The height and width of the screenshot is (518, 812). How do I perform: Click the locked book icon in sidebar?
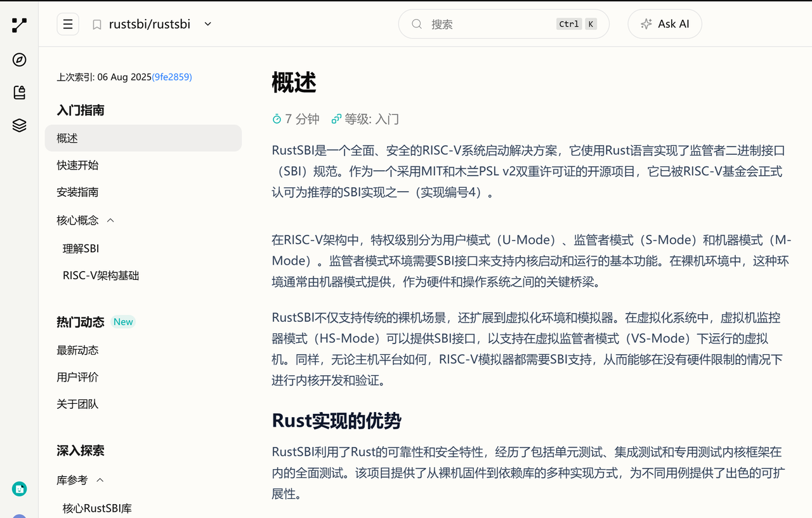point(20,93)
